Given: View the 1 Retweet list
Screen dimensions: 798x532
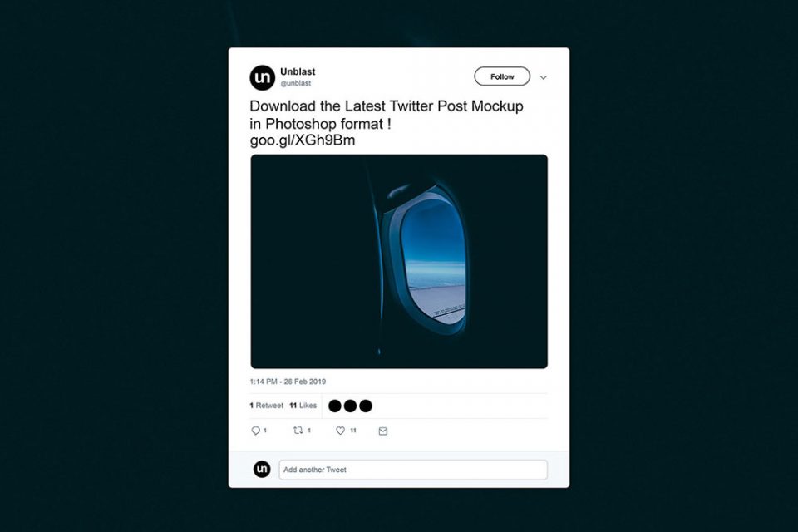Looking at the screenshot, I should click(x=266, y=406).
